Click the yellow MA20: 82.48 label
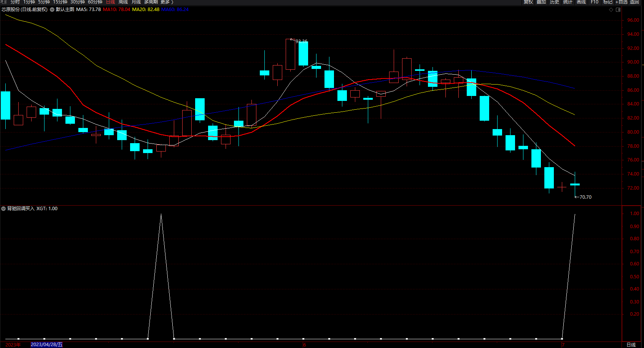This screenshot has width=644, height=348. coord(146,10)
